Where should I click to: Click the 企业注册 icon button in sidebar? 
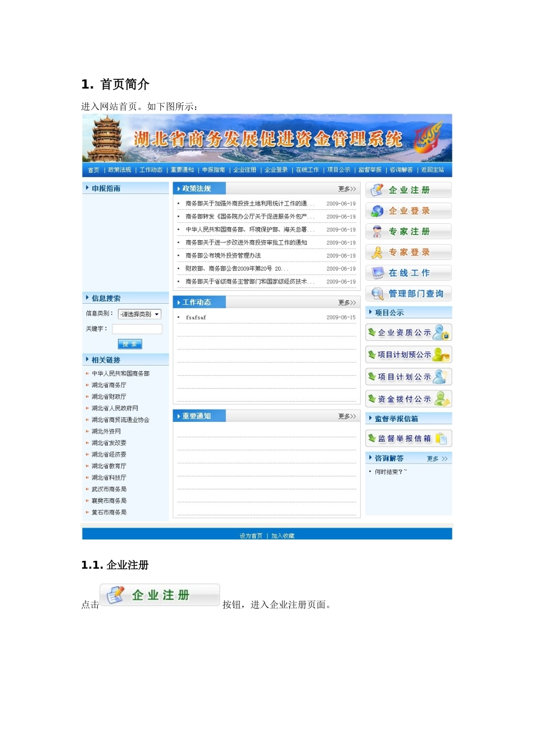(x=409, y=190)
